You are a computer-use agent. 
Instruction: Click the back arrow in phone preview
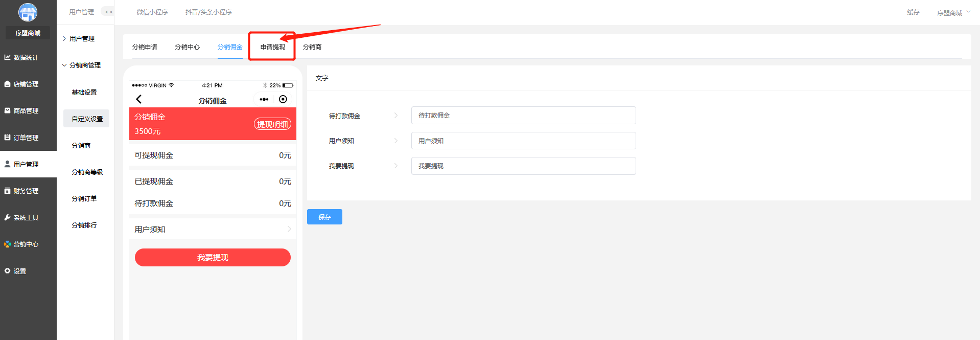[138, 99]
